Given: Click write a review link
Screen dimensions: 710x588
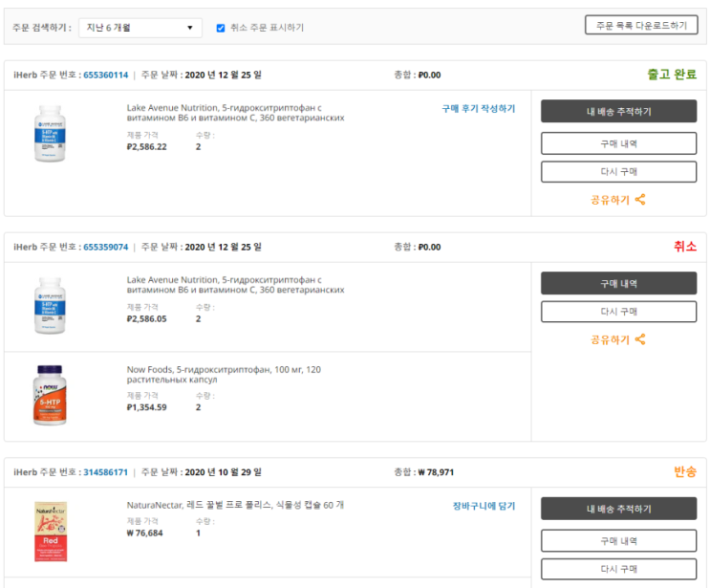Looking at the screenshot, I should [478, 109].
